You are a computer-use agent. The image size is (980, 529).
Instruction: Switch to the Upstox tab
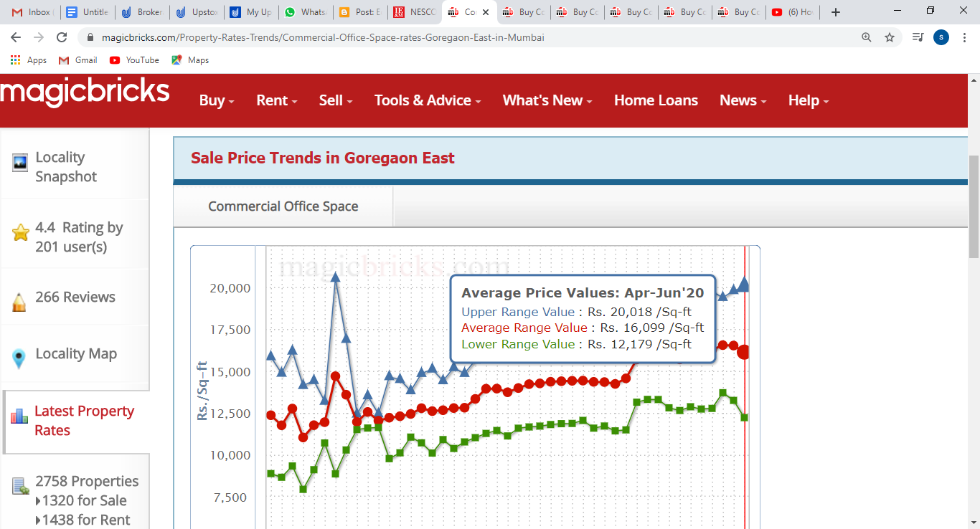pyautogui.click(x=196, y=12)
